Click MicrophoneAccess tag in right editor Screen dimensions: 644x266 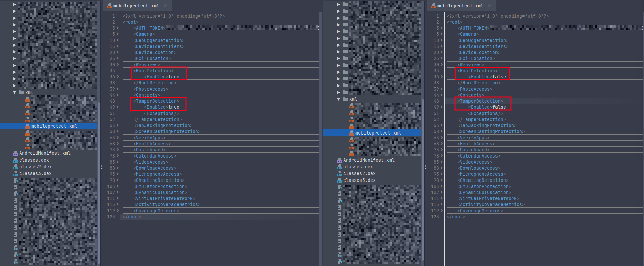(482, 174)
